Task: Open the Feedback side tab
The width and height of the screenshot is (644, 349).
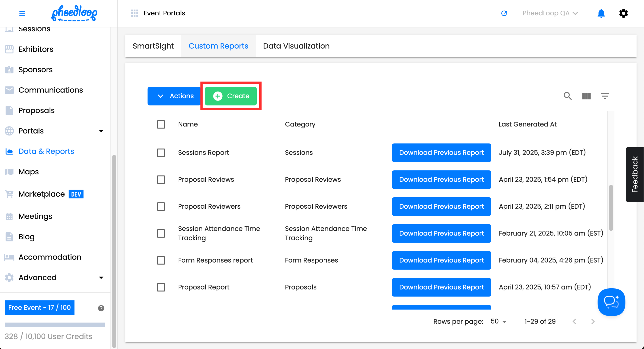Action: tap(635, 174)
